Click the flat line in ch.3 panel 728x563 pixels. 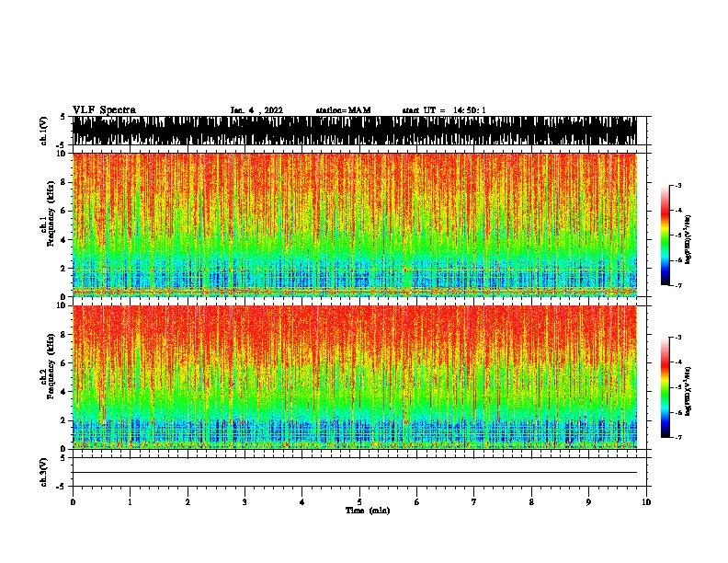click(355, 473)
